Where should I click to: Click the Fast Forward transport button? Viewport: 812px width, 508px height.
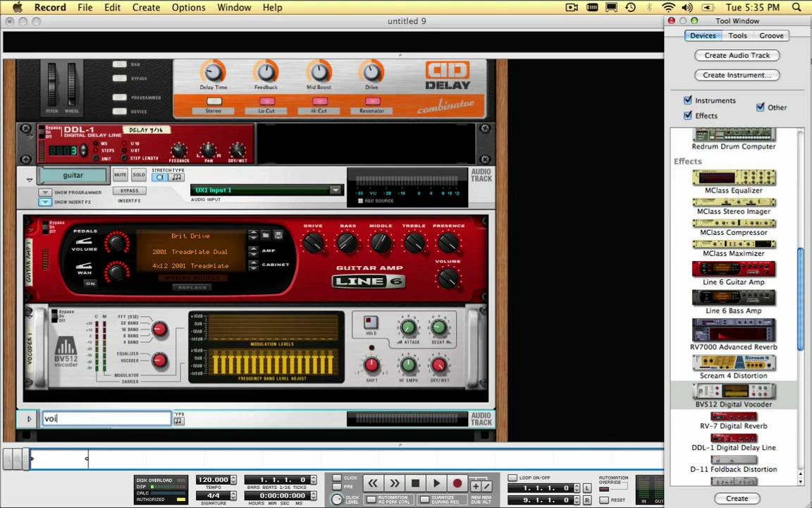coord(394,483)
